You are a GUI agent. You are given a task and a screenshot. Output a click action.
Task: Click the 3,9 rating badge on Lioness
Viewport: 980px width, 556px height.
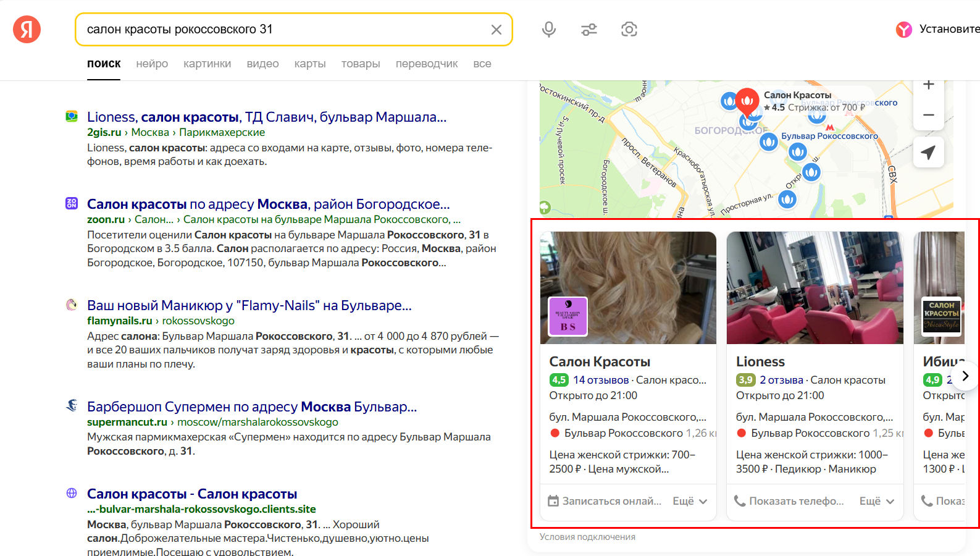click(x=745, y=380)
